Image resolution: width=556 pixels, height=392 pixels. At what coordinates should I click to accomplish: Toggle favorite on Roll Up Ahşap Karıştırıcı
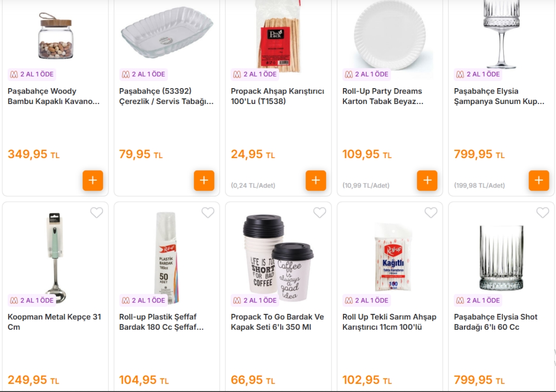(x=431, y=212)
